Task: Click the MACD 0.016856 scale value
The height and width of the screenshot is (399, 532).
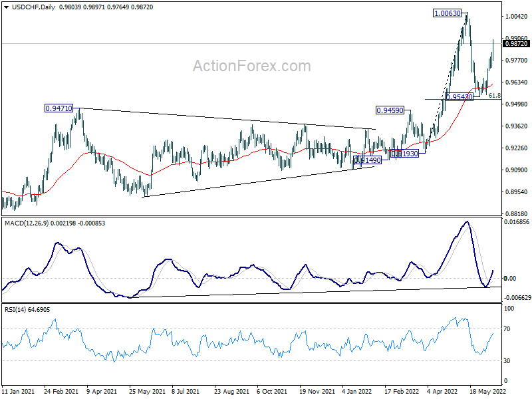Action: 517,222
